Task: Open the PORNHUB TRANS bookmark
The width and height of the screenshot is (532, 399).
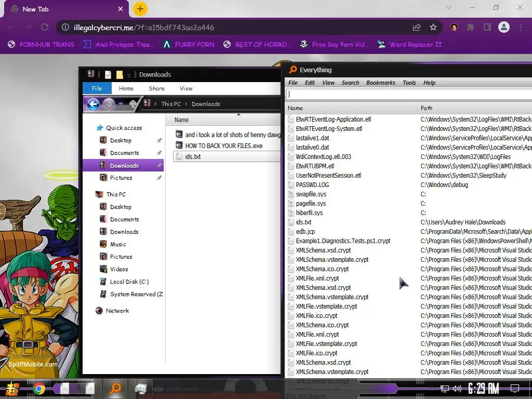Action: click(41, 45)
